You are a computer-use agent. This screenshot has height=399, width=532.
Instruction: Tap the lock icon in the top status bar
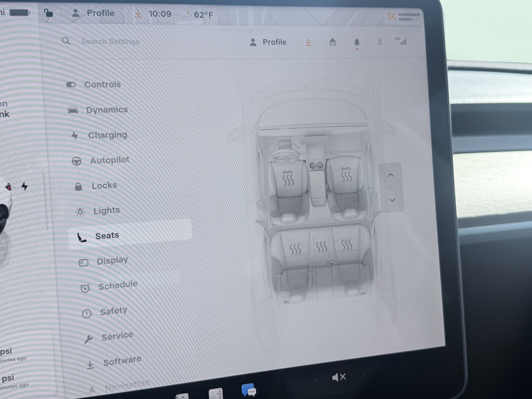coord(48,13)
